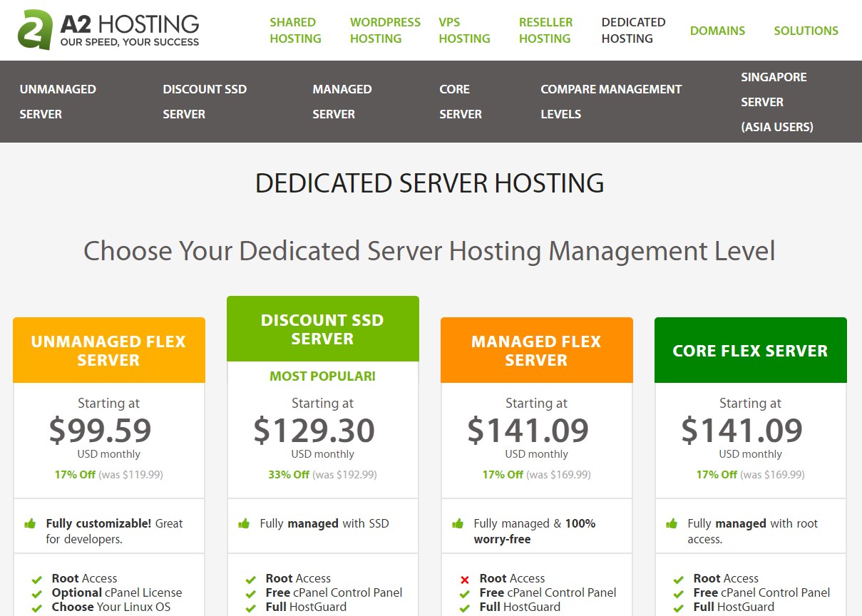Viewport: 862px width, 616px height.
Task: Click thumbs-up icon in Managed Flex card
Action: coord(458,524)
